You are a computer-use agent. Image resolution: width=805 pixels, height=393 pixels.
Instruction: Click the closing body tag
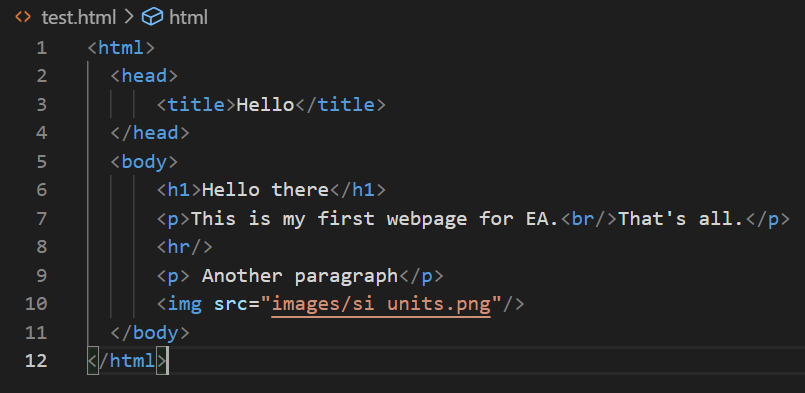[150, 333]
